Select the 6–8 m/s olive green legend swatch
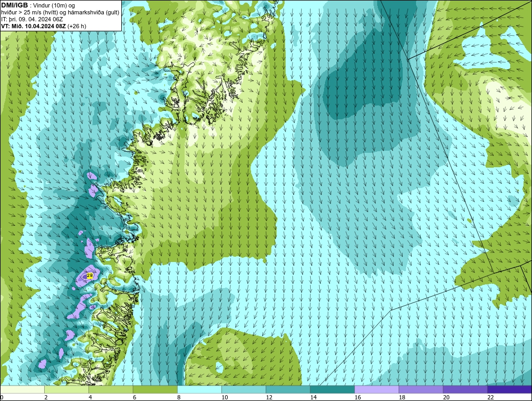This screenshot has height=401, width=532. tap(155, 389)
